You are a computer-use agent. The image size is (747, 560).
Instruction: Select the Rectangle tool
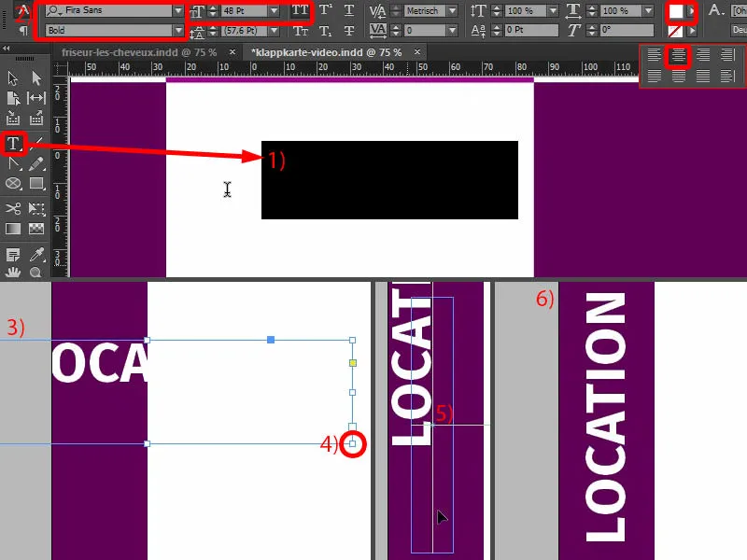[36, 184]
